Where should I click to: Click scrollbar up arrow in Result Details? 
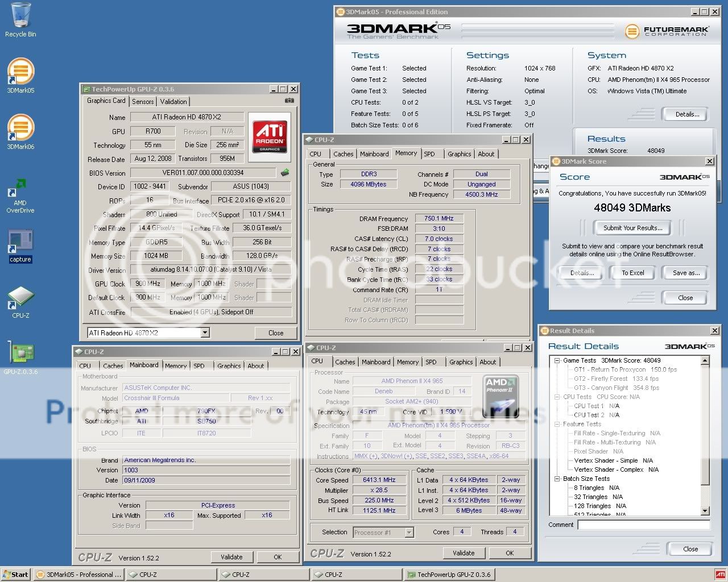pyautogui.click(x=705, y=361)
